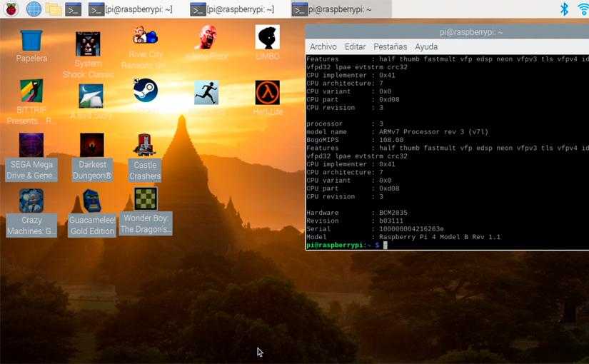The height and width of the screenshot is (364, 589).
Task: Open the System Shock Classic icon
Action: [88, 44]
